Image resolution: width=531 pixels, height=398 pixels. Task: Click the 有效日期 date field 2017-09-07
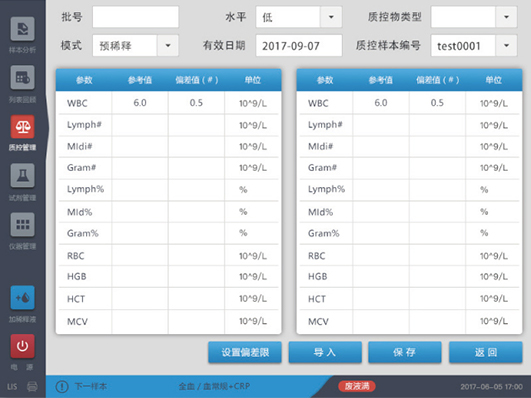299,45
